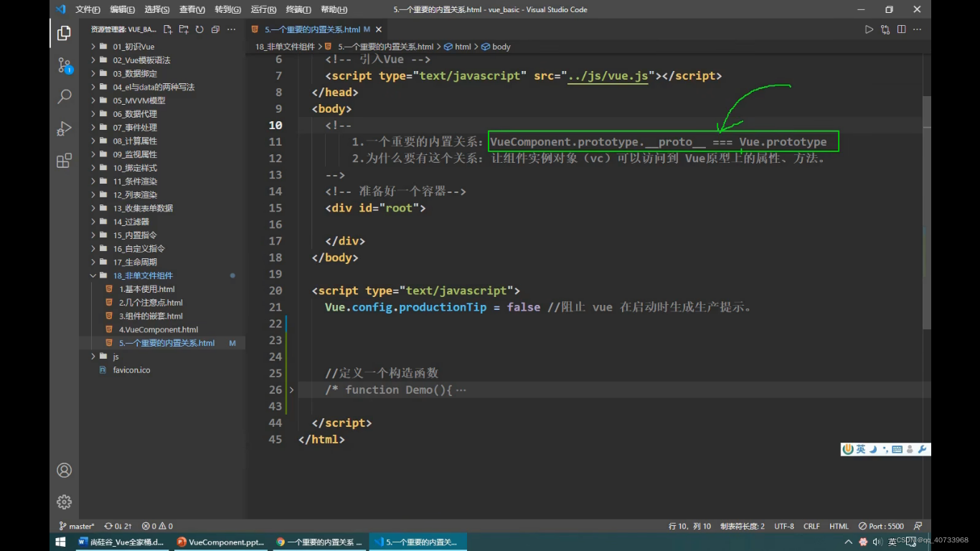
Task: Open changes compare icon in editor toolbar
Action: [885, 29]
